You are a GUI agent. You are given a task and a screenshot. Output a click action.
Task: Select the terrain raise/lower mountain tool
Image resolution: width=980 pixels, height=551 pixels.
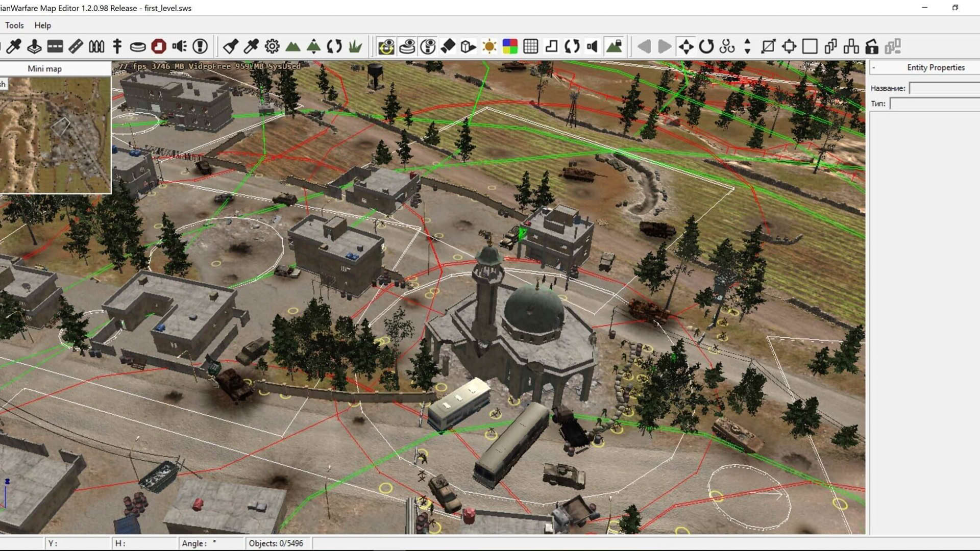click(x=313, y=46)
